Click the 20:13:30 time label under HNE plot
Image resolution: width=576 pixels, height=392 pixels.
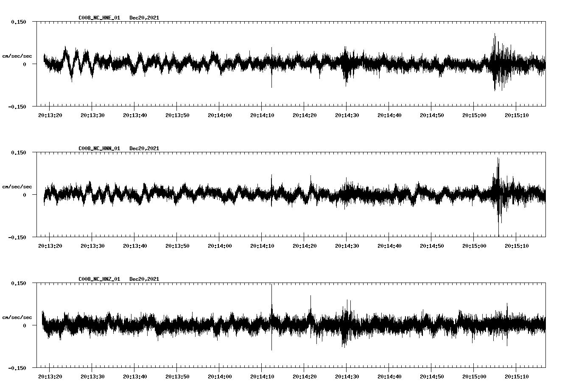92,115
